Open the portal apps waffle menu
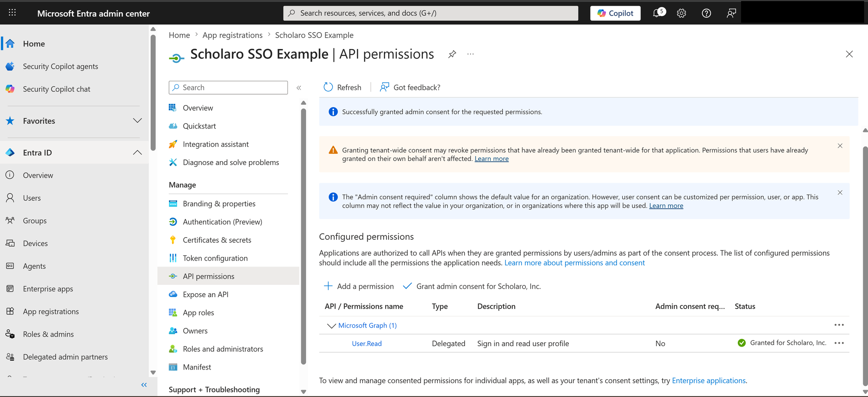This screenshot has height=397, width=868. [12, 13]
